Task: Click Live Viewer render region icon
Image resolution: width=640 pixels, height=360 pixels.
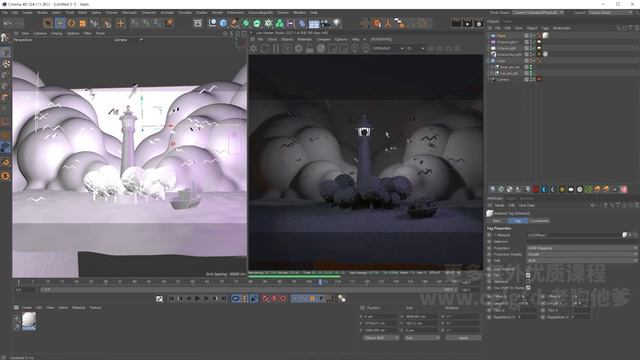Action: (332, 49)
